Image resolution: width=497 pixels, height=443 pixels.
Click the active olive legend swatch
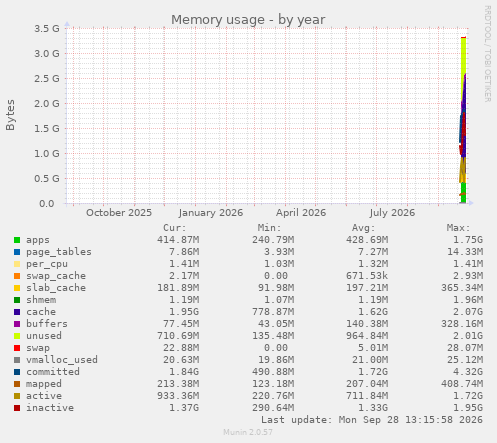point(17,396)
